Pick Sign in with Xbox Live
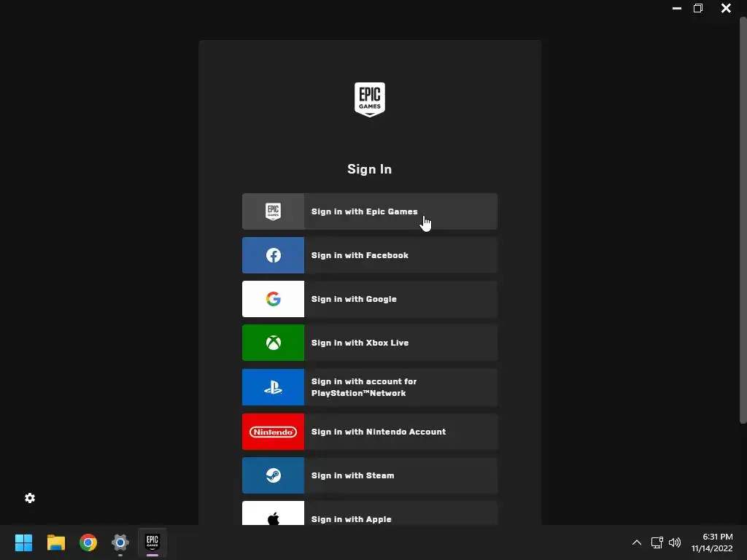The height and width of the screenshot is (560, 747). click(370, 343)
